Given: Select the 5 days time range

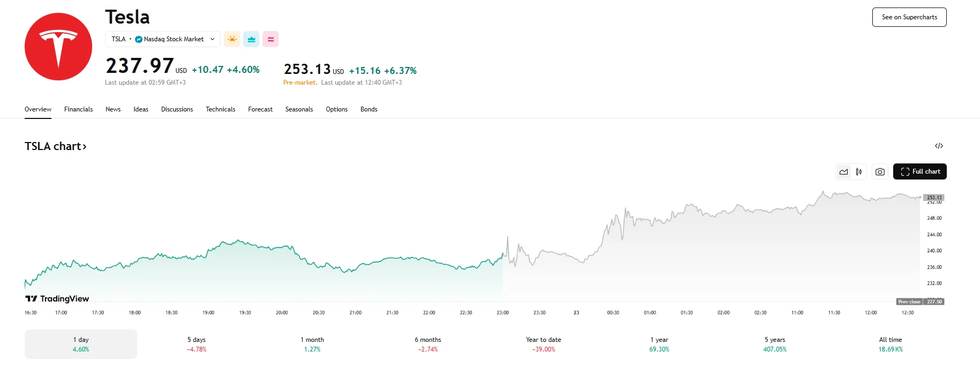Looking at the screenshot, I should coord(197,344).
